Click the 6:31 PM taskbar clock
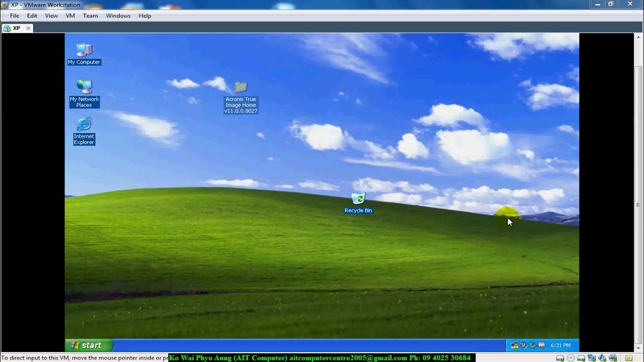 [x=560, y=345]
